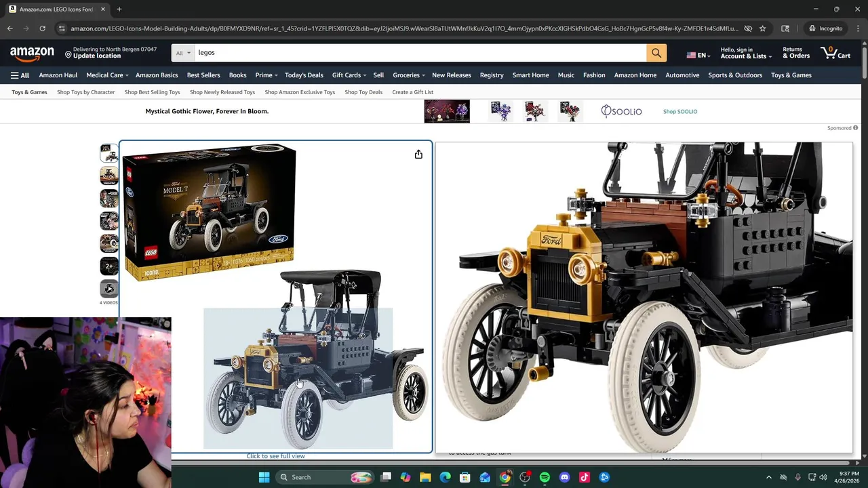Click the site info icon in address bar
The width and height of the screenshot is (868, 488).
pos(62,28)
